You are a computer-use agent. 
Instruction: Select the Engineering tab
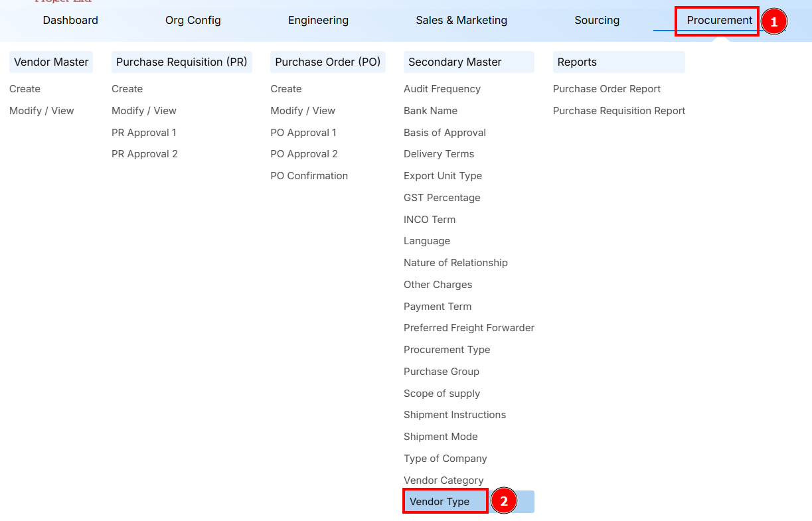tap(318, 20)
